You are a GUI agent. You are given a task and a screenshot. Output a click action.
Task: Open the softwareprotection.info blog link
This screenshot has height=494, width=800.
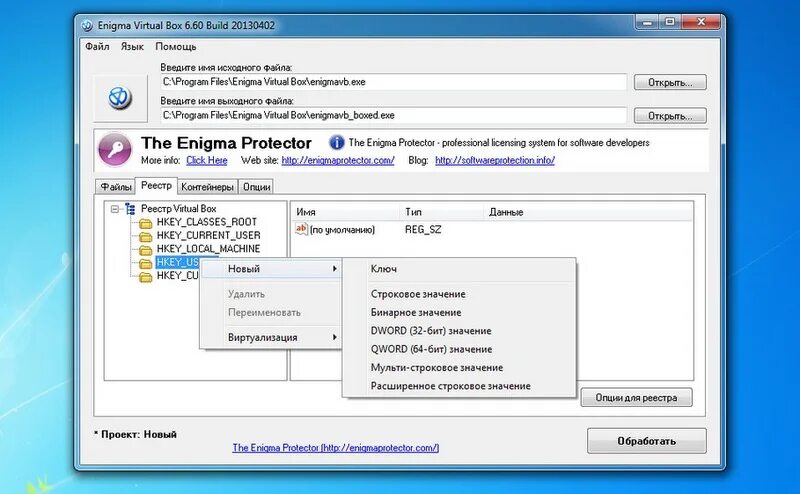(494, 160)
